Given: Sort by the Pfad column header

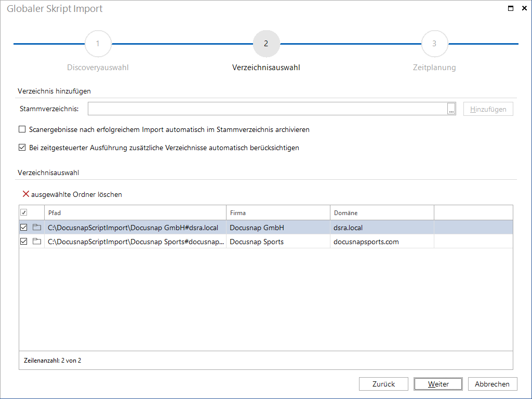Looking at the screenshot, I should click(x=135, y=212).
